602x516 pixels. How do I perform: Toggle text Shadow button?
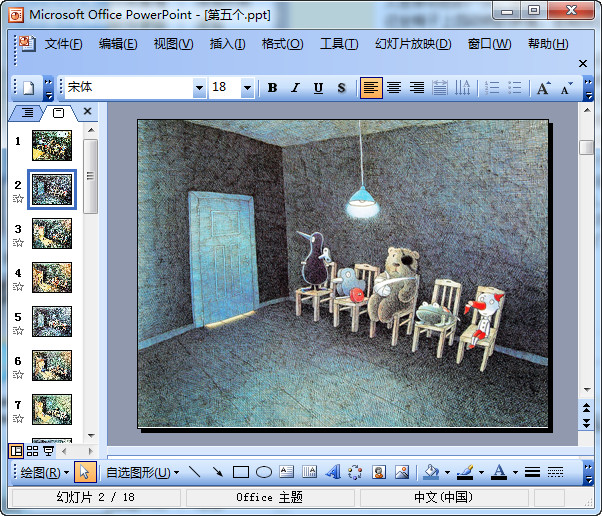pos(341,88)
